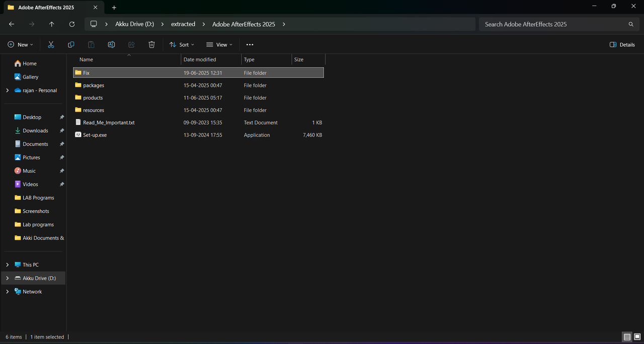Select the resources folder
This screenshot has height=344, width=644.
pos(94,110)
